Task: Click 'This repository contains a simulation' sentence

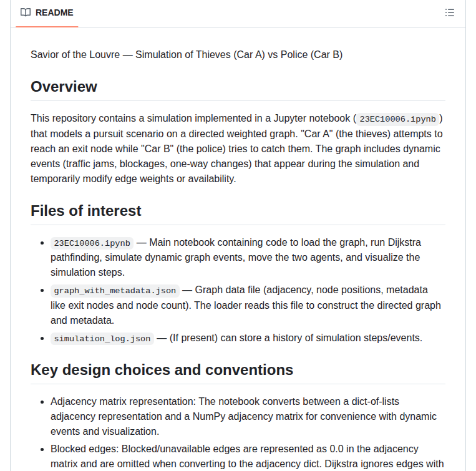Action: (114, 118)
